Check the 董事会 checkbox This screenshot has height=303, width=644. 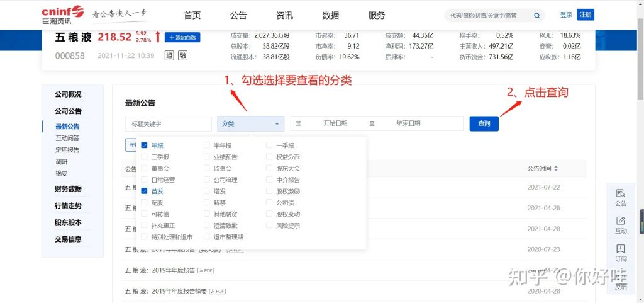coord(144,168)
